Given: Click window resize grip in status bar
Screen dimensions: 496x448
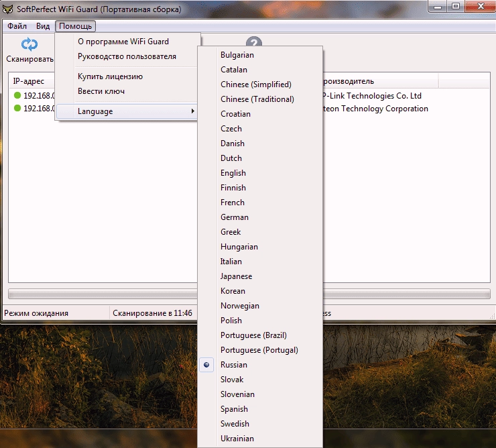Looking at the screenshot, I should pyautogui.click(x=492, y=316).
